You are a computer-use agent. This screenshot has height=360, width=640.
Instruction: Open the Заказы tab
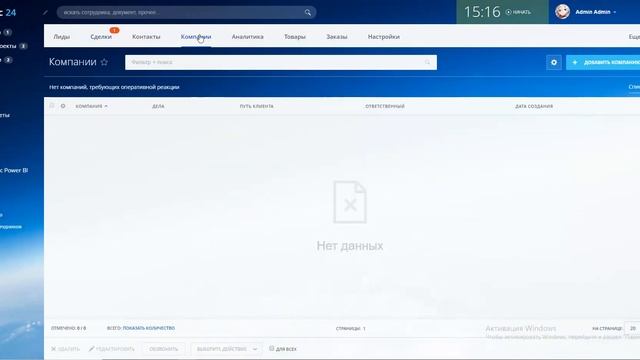pyautogui.click(x=337, y=37)
